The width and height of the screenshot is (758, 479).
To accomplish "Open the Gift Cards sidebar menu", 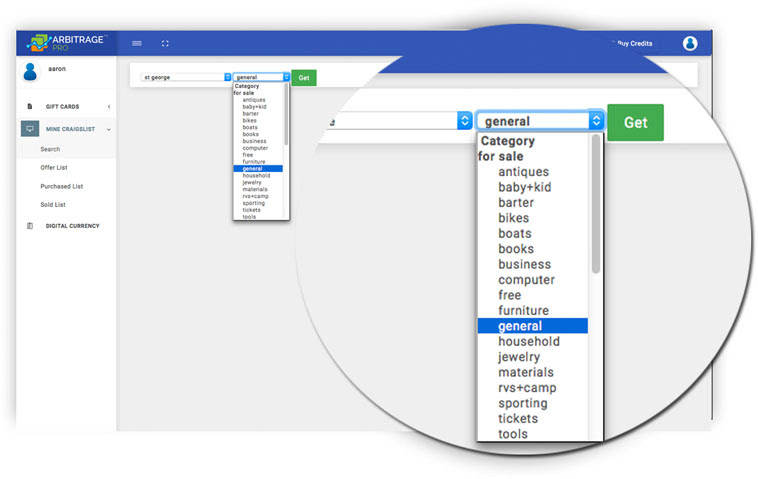I will (67, 106).
